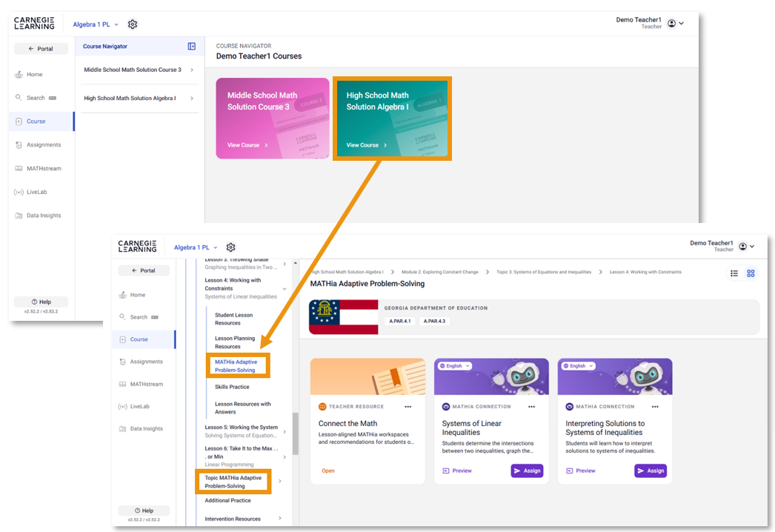Expand Intervention Resources in tree
Image resolution: width=775 pixels, height=532 pixels.
coord(280,518)
